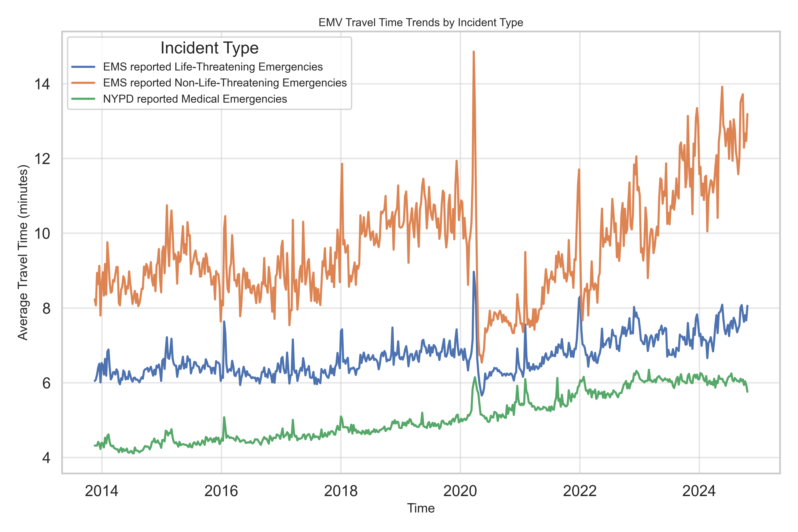Image resolution: width=798 pixels, height=532 pixels.
Task: Click the x-axis tick label 2016
Action: tap(221, 491)
